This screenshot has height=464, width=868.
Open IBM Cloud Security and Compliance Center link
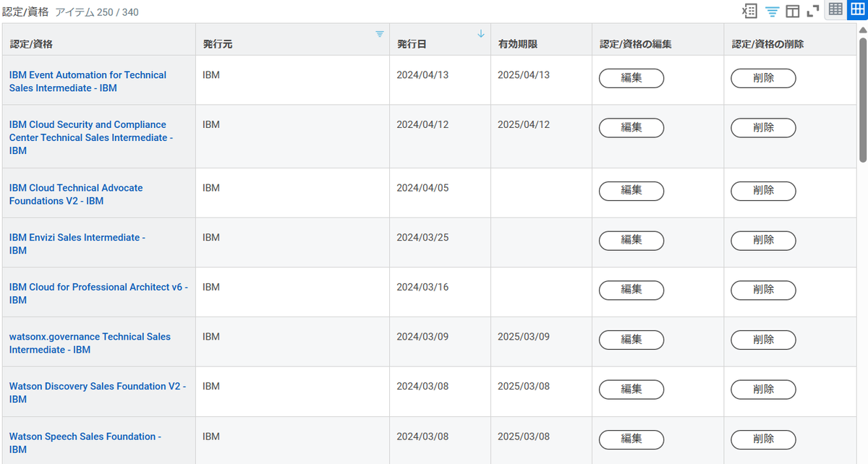point(90,137)
